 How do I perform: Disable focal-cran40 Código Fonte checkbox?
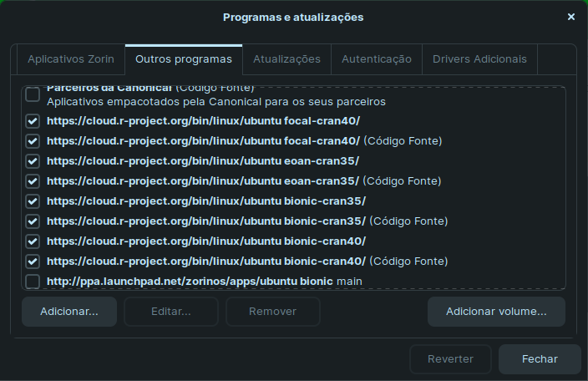[x=33, y=141]
